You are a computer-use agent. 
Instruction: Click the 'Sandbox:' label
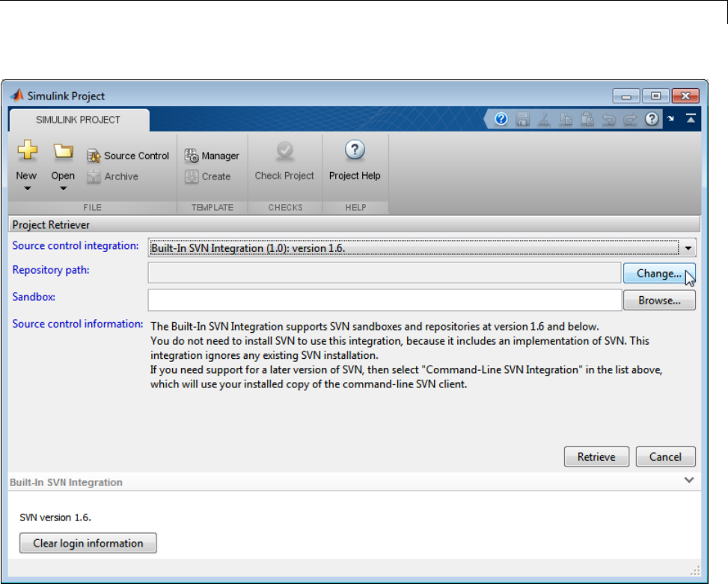point(34,297)
